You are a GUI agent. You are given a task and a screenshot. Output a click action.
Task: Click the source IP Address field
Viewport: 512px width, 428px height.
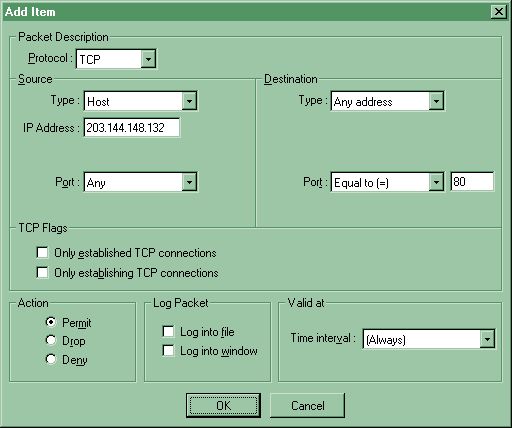pos(132,127)
